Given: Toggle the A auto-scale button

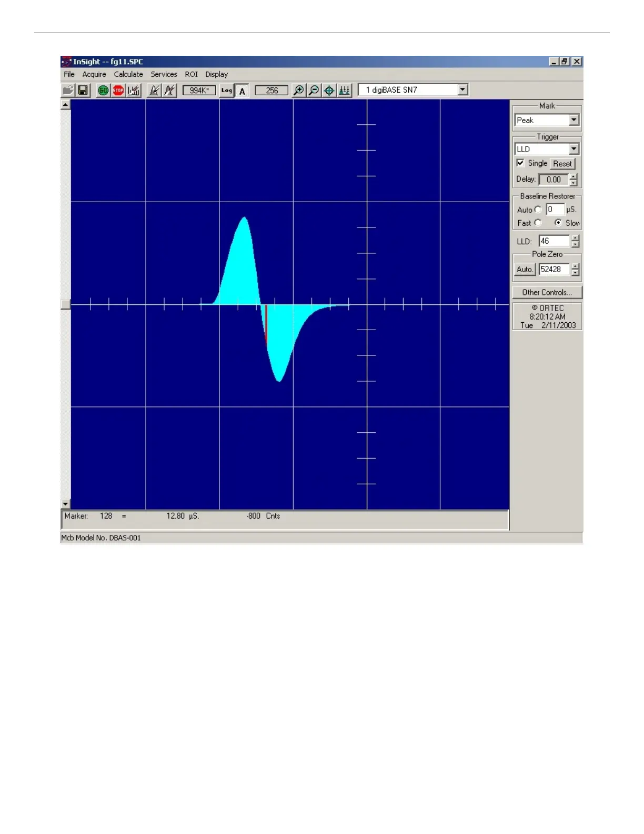Looking at the screenshot, I should pos(242,91).
